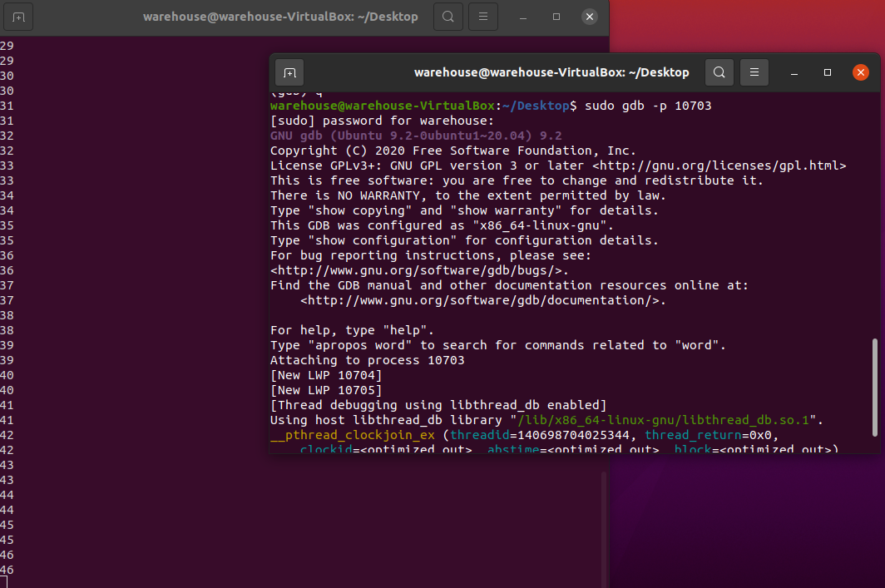Click the green user@host prompt text
The width and height of the screenshot is (885, 588).
383,106
